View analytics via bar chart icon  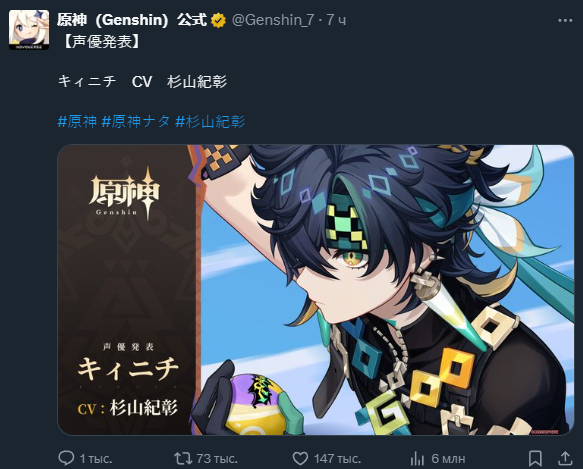tap(417, 459)
